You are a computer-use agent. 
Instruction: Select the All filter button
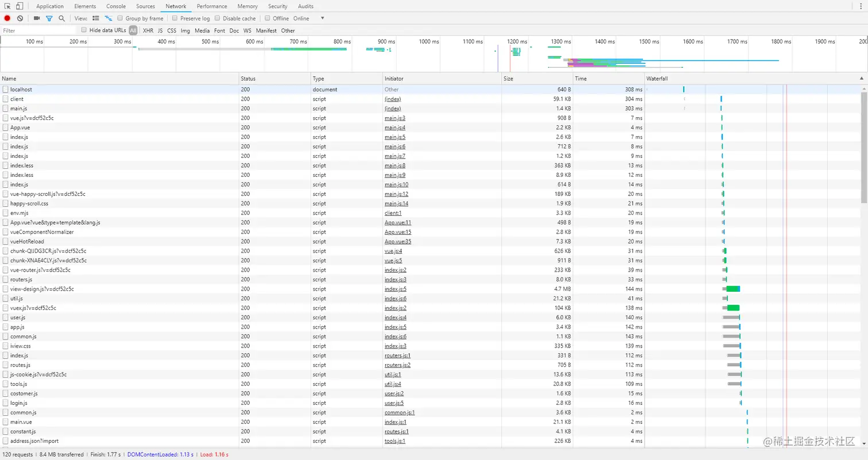133,30
